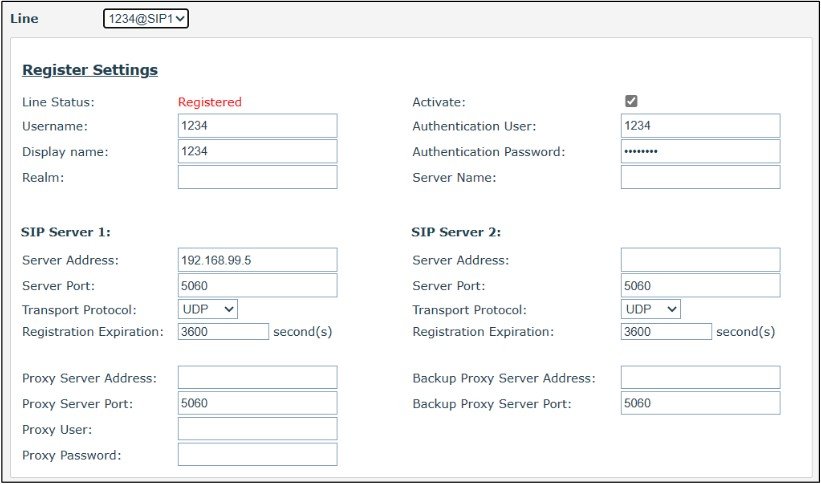Image resolution: width=821 pixels, height=484 pixels.
Task: Click the Backup Proxy Server Address field
Action: tap(700, 378)
